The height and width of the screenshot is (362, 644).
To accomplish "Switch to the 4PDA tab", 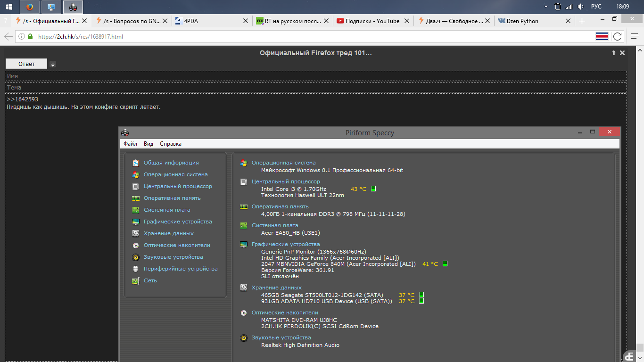I will [x=211, y=21].
